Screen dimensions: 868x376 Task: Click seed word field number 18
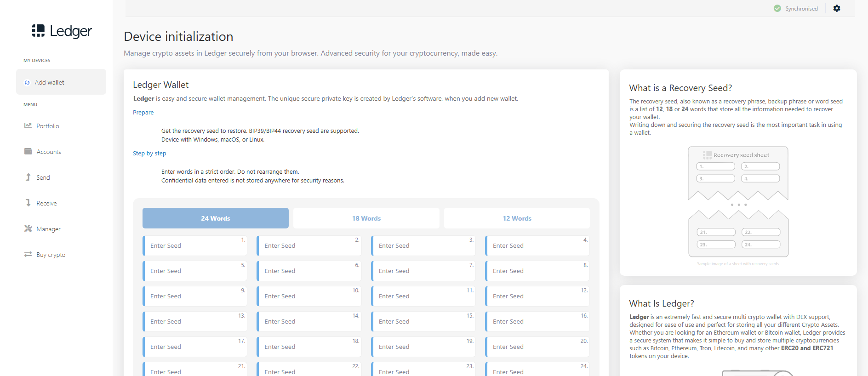point(309,347)
